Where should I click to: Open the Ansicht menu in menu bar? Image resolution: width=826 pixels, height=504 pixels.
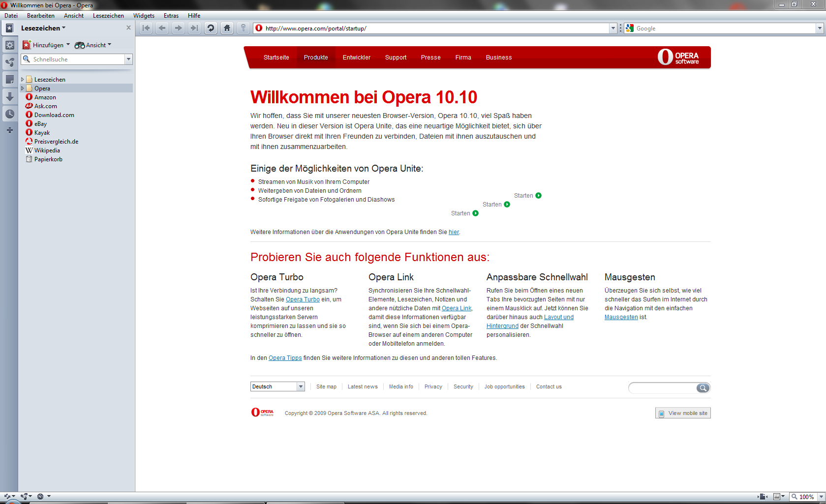click(74, 15)
